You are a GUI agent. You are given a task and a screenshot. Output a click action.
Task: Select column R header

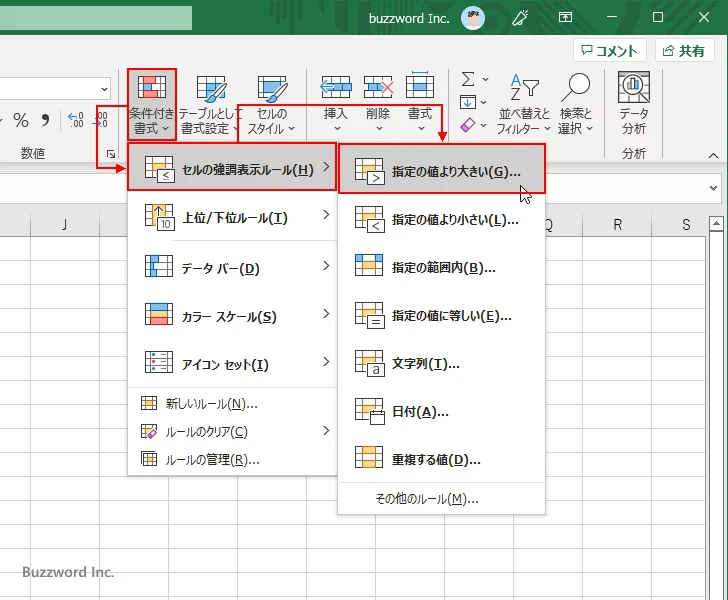[617, 225]
